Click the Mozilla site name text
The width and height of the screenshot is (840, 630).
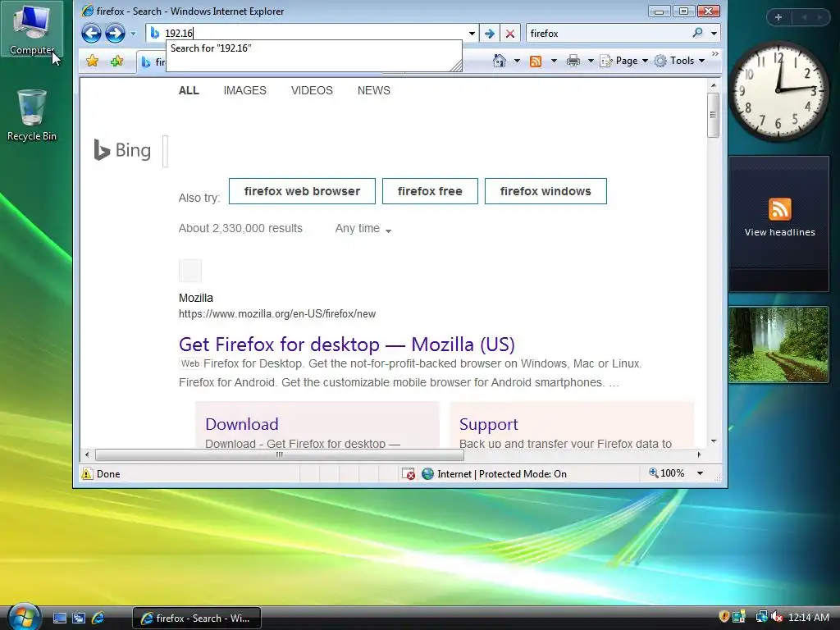pos(195,298)
